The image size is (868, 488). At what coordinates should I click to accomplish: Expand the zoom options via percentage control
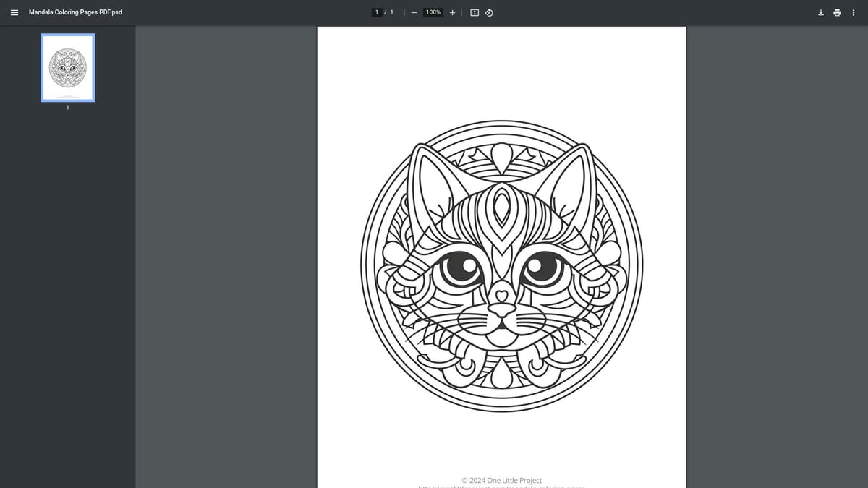pyautogui.click(x=432, y=12)
